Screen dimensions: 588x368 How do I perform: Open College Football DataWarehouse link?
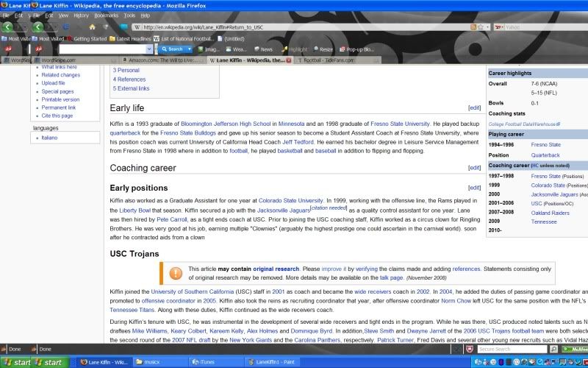524,124
